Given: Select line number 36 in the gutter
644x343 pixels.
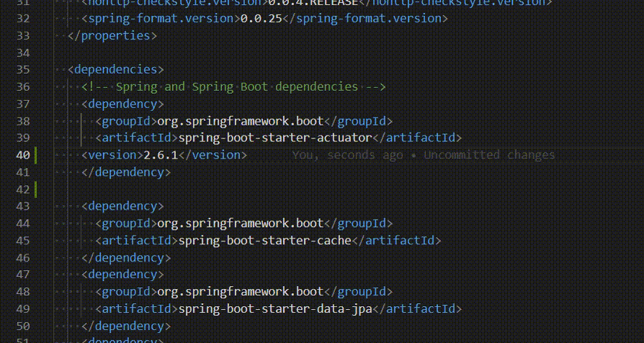Looking at the screenshot, I should (x=23, y=86).
